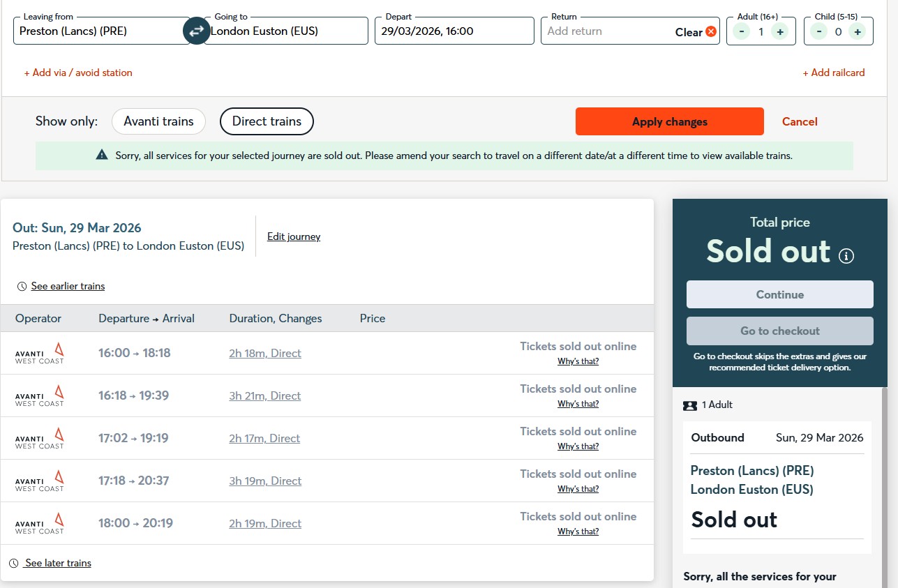Screen dimensions: 898x588
Task: See later trains
Action: 58,563
